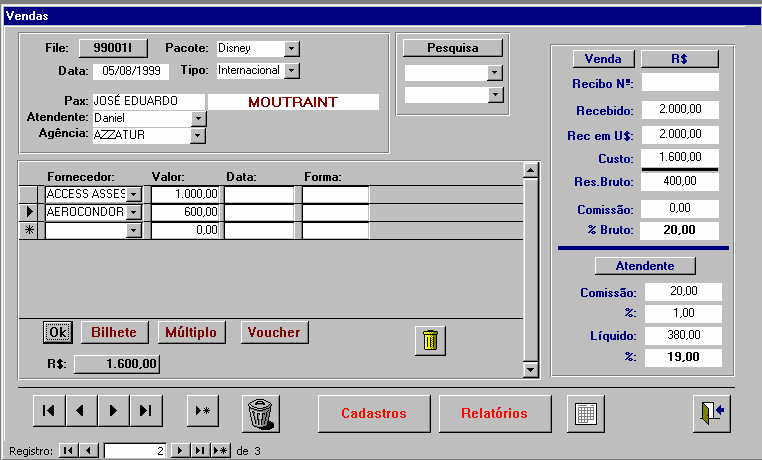Image resolution: width=762 pixels, height=460 pixels.
Task: Click the Custo field showing 1.600,00
Action: 680,157
